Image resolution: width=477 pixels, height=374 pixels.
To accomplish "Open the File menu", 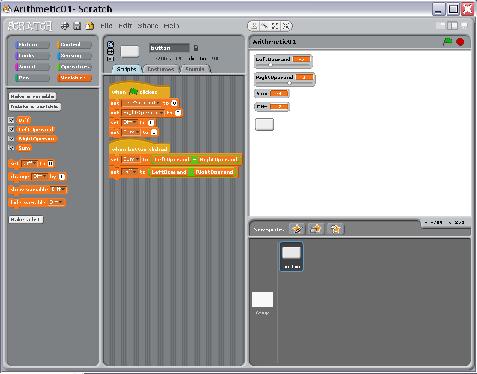I will coord(106,25).
